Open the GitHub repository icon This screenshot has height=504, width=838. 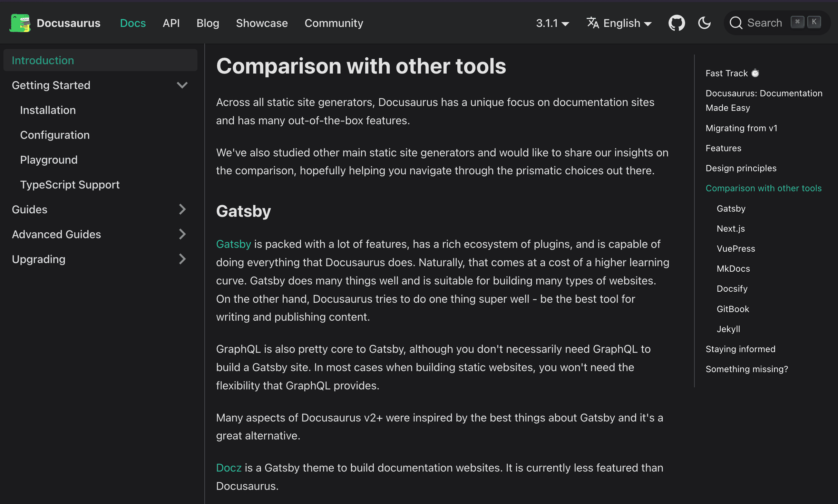tap(676, 23)
